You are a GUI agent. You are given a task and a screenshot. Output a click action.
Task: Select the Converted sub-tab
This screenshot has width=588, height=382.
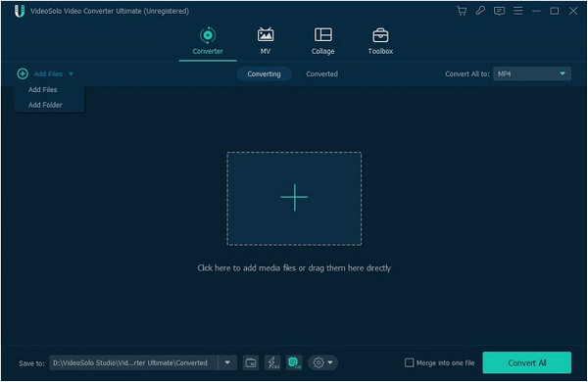(x=321, y=73)
